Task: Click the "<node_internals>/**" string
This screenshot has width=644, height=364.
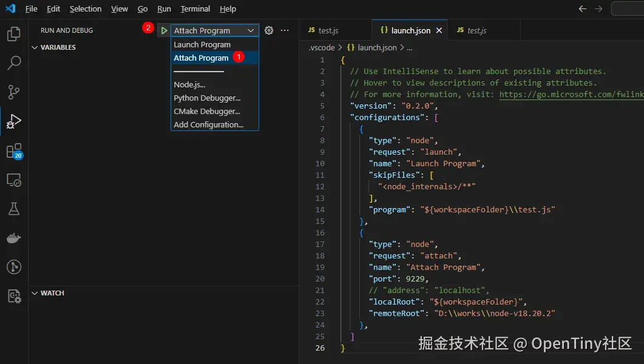Action: (x=427, y=187)
